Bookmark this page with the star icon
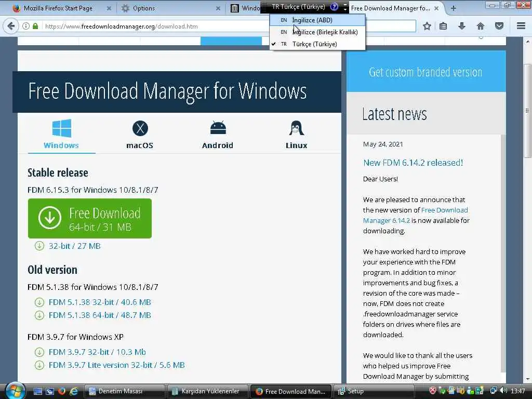 (427, 26)
